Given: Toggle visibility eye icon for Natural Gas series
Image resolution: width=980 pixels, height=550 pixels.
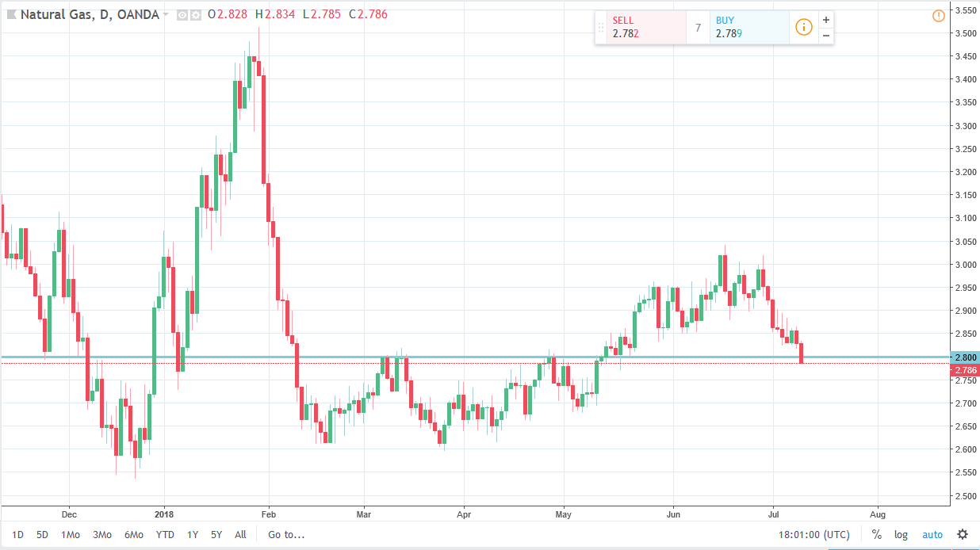Looking at the screenshot, I should [182, 14].
